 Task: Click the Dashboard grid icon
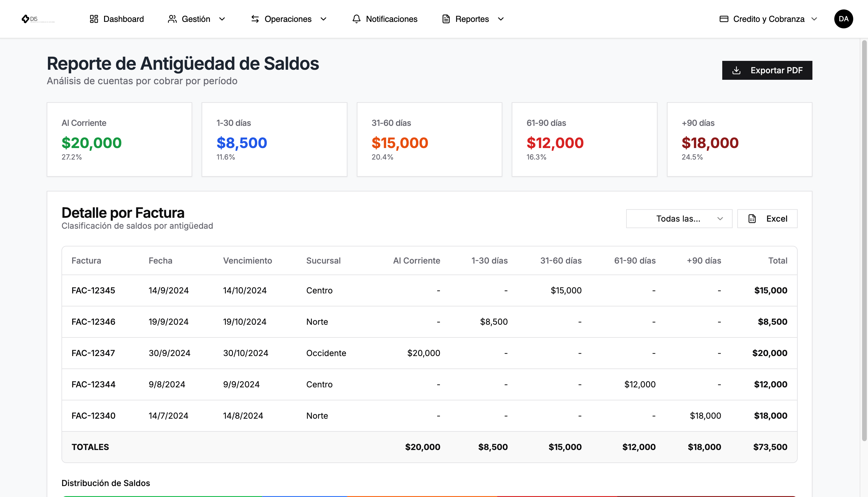pyautogui.click(x=94, y=19)
